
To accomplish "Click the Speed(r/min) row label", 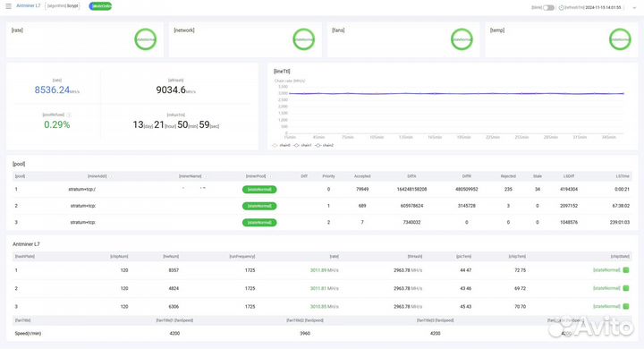I will click(28, 334).
